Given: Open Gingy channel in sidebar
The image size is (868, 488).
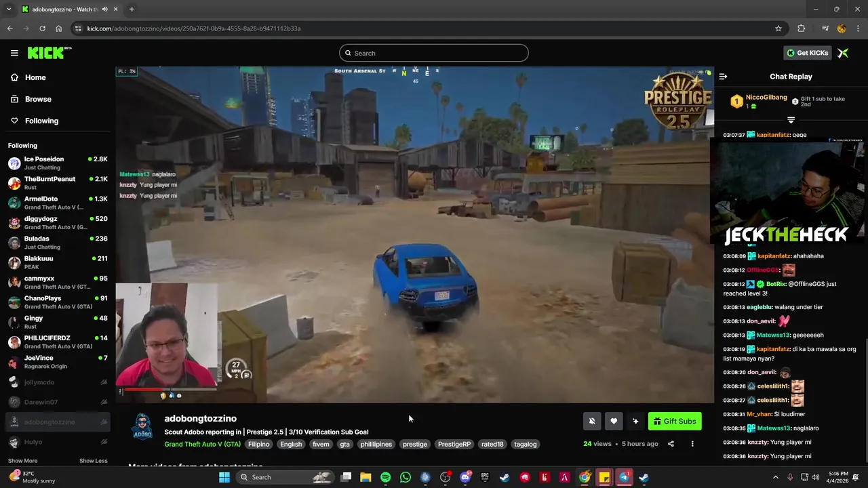Looking at the screenshot, I should point(58,322).
